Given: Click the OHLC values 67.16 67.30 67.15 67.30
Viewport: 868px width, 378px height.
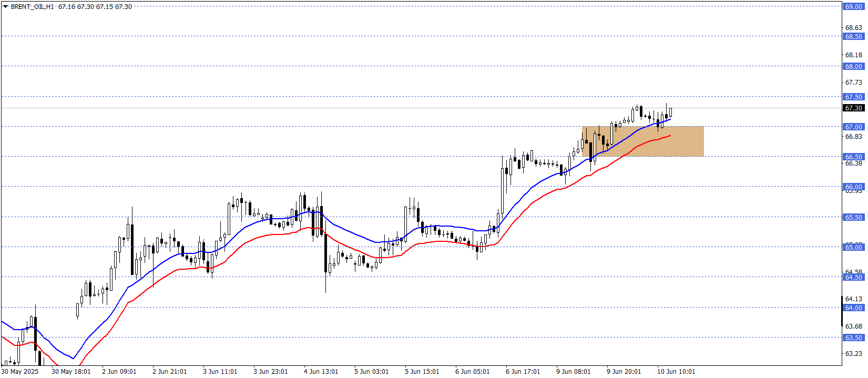Looking at the screenshot, I should (x=95, y=7).
